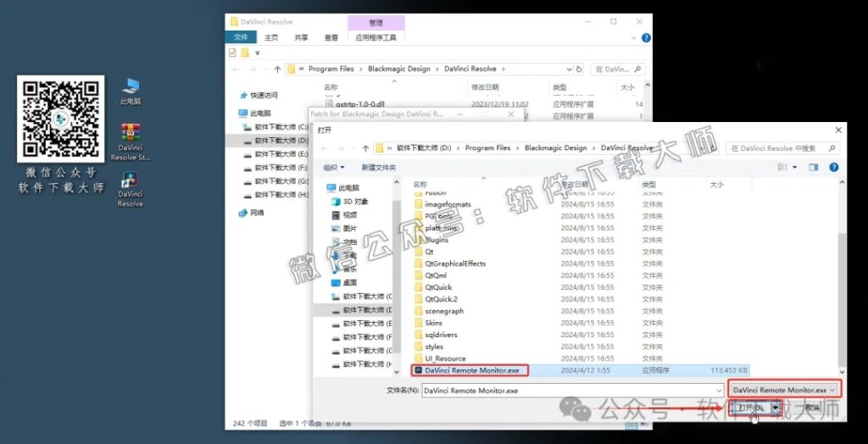Image resolution: width=868 pixels, height=444 pixels.
Task: Select 此电脑 in Open dialog sidebar
Action: click(342, 187)
